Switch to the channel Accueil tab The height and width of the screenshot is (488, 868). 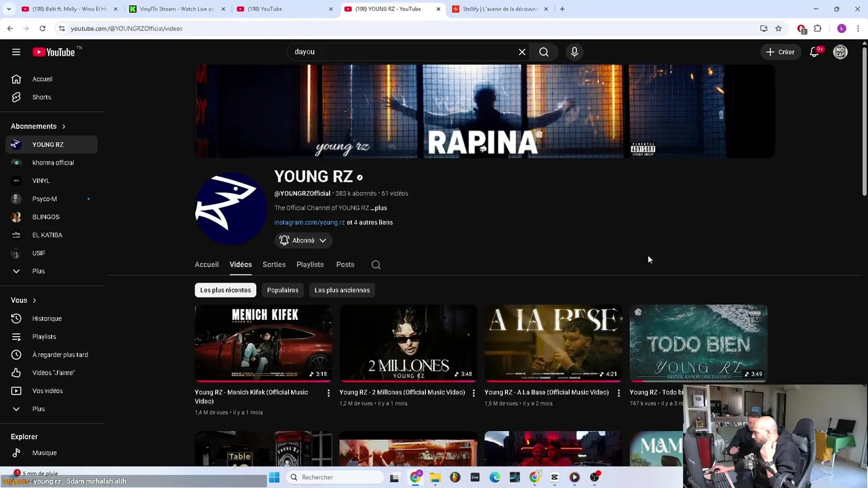point(207,265)
